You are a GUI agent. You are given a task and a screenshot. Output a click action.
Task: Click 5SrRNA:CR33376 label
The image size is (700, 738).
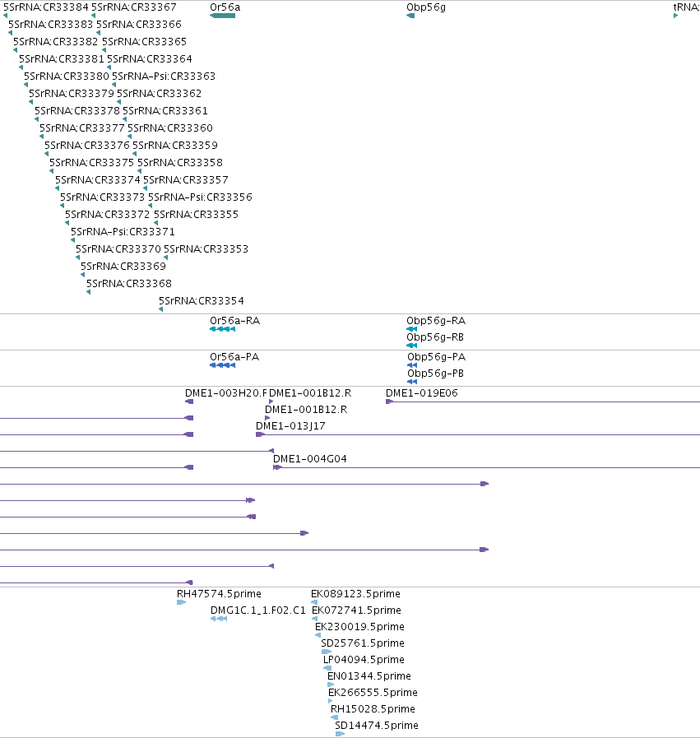(87, 146)
